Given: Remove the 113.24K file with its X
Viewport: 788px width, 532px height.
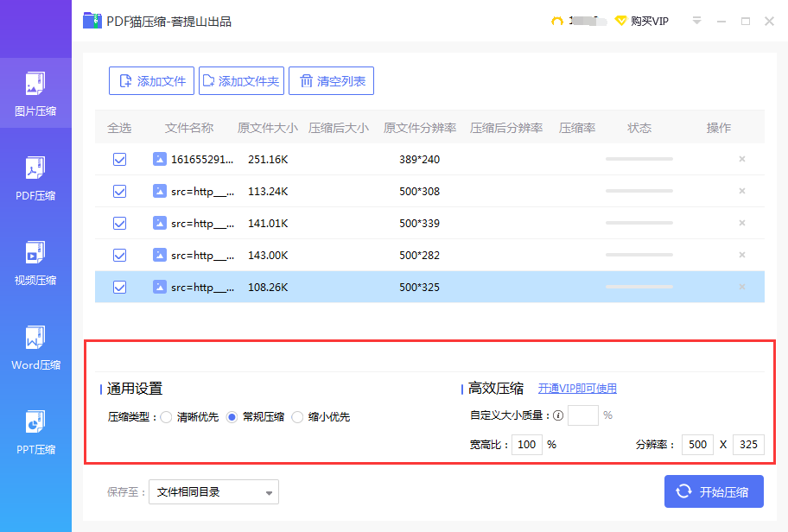Looking at the screenshot, I should 741,192.
